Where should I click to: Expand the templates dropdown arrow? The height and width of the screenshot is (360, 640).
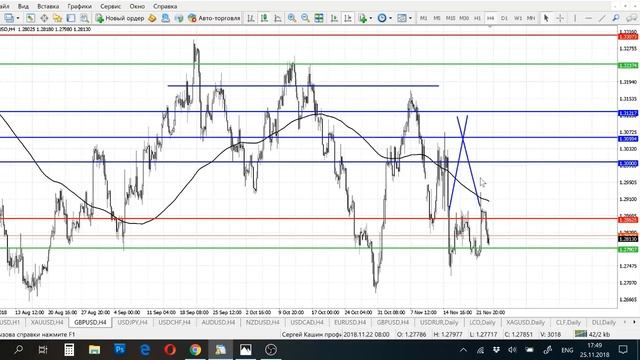click(410, 18)
